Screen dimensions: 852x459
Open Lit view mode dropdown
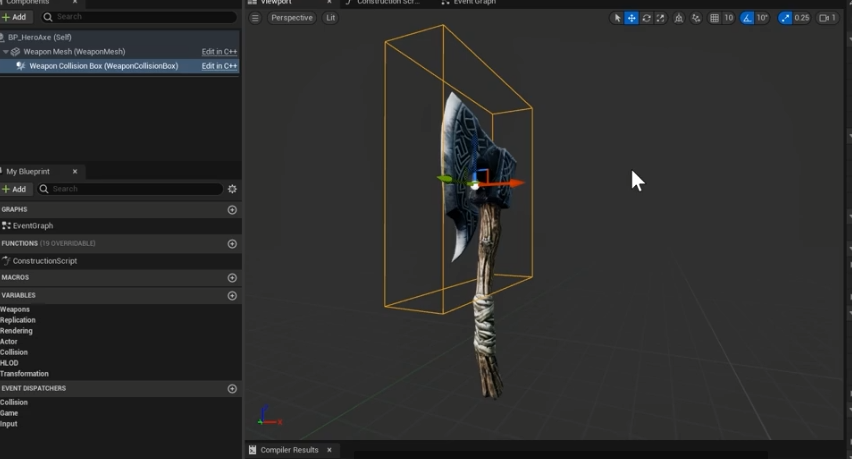[330, 18]
